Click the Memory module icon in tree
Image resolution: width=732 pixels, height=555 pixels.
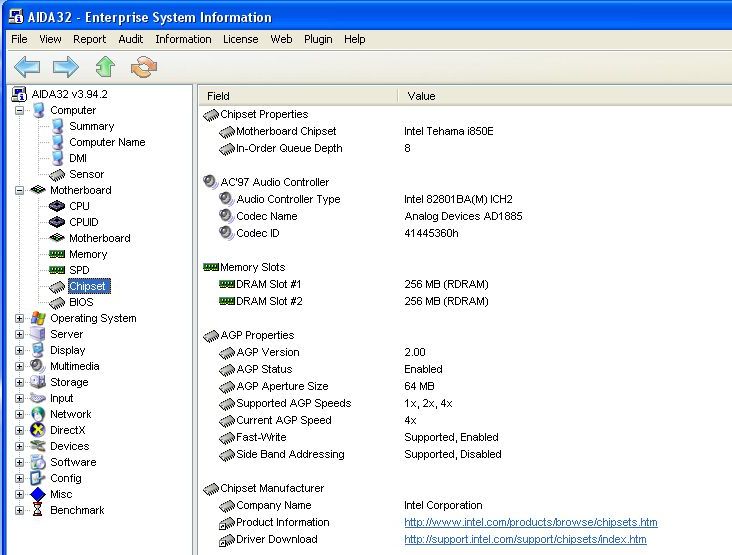[x=57, y=254]
